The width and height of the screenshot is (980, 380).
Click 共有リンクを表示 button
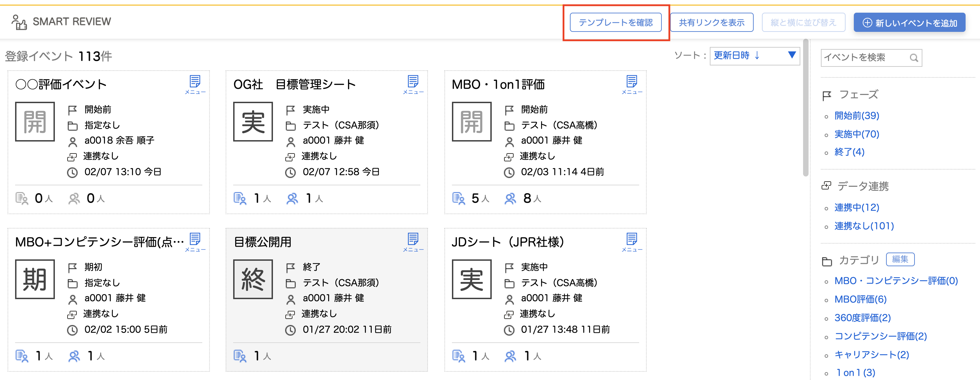click(712, 22)
